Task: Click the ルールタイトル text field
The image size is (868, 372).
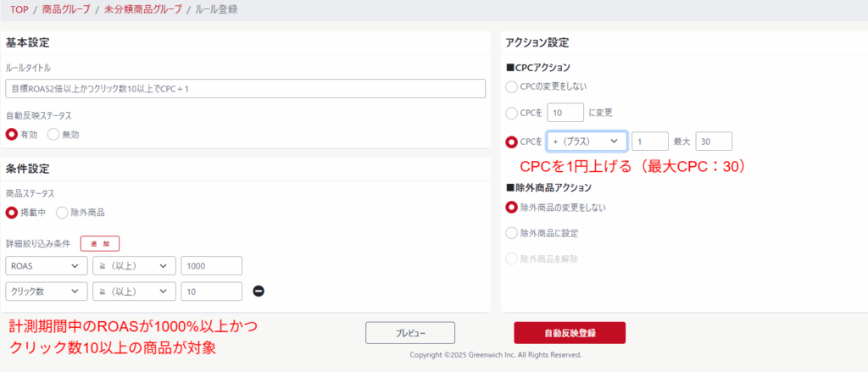Action: (x=245, y=89)
